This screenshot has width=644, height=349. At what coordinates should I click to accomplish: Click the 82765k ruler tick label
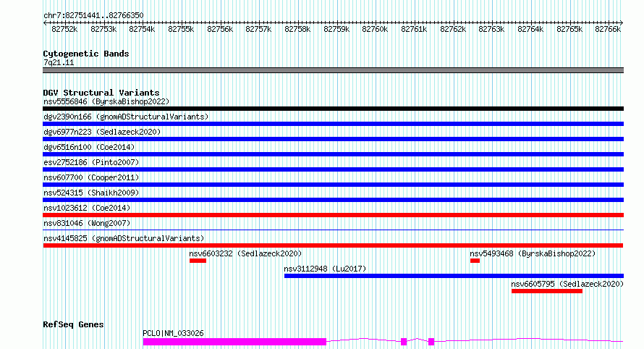[569, 29]
